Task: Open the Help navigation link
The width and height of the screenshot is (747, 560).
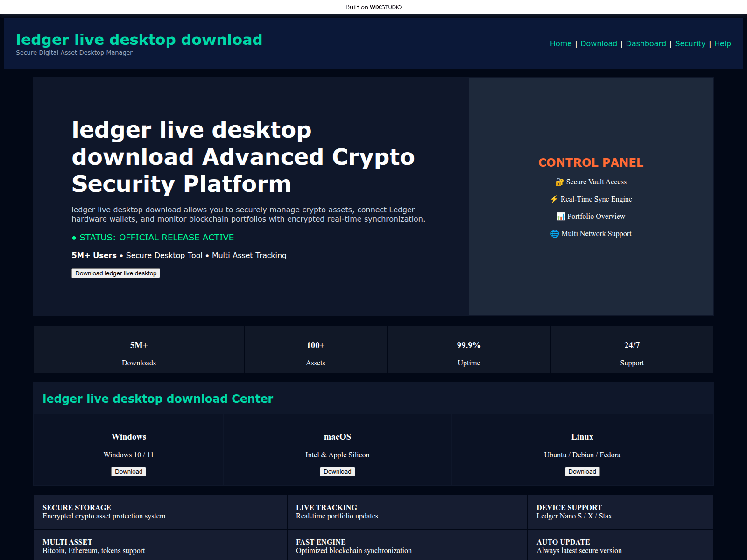Action: click(x=723, y=43)
